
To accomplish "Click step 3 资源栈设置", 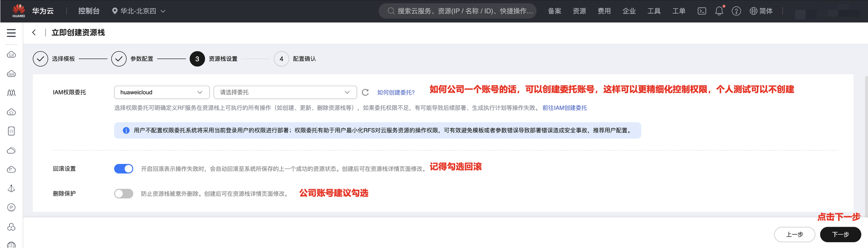I will (x=214, y=59).
